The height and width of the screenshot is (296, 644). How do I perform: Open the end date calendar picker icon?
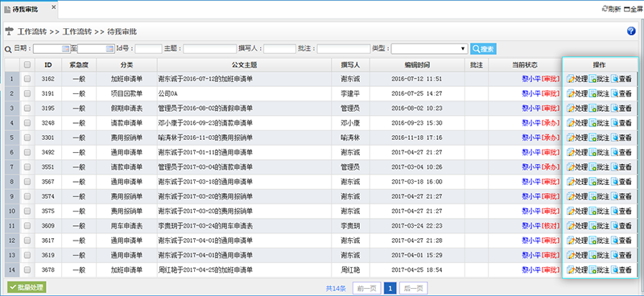109,49
